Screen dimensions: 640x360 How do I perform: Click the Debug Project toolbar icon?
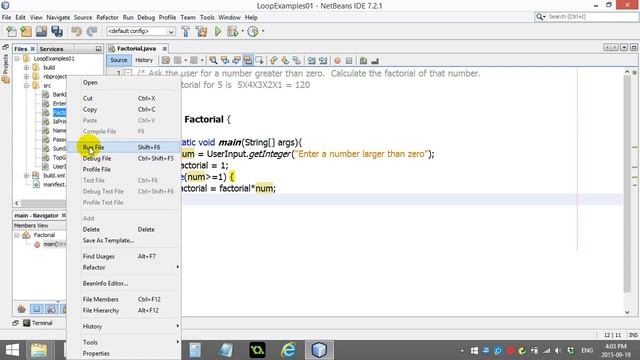click(233, 31)
